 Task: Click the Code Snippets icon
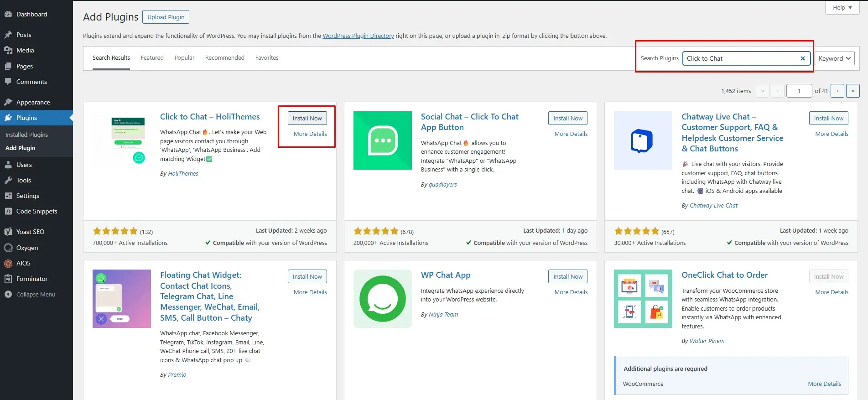pos(8,211)
